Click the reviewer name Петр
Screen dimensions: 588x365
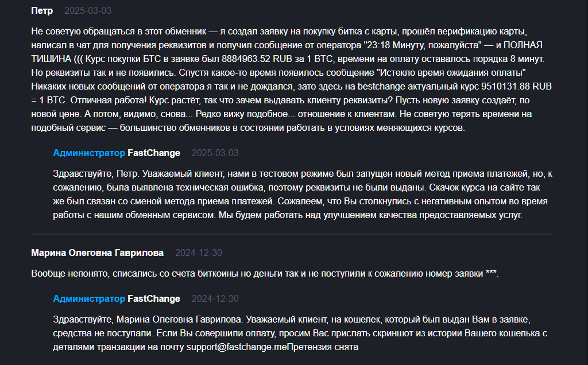[x=42, y=10]
